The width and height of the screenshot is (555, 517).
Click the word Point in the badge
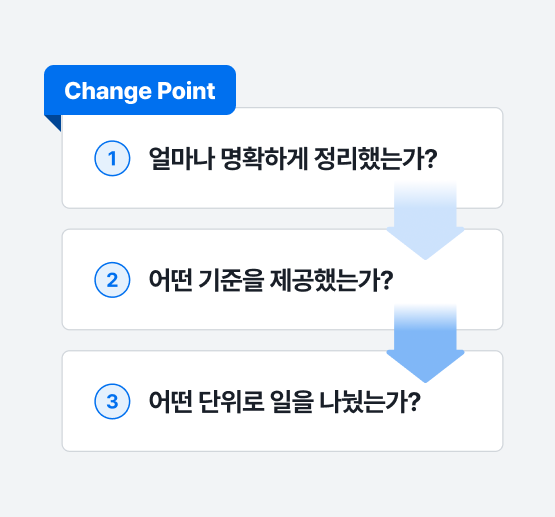coord(186,91)
